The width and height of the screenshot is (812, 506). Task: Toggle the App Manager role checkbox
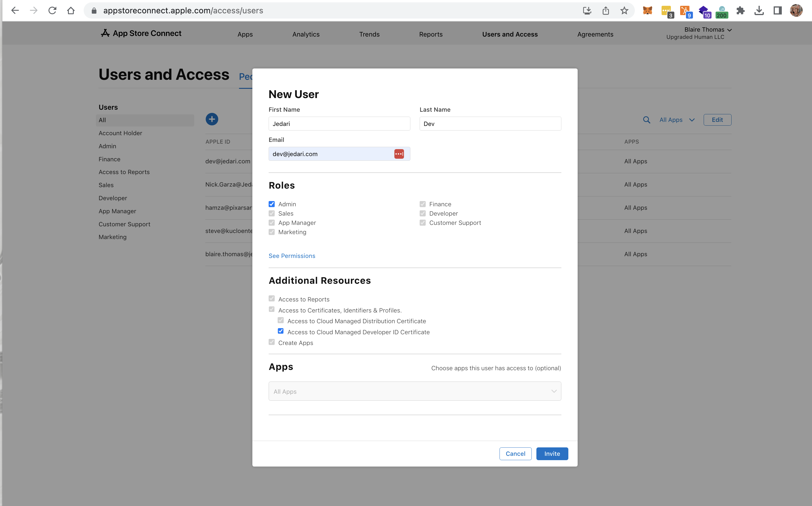tap(272, 223)
